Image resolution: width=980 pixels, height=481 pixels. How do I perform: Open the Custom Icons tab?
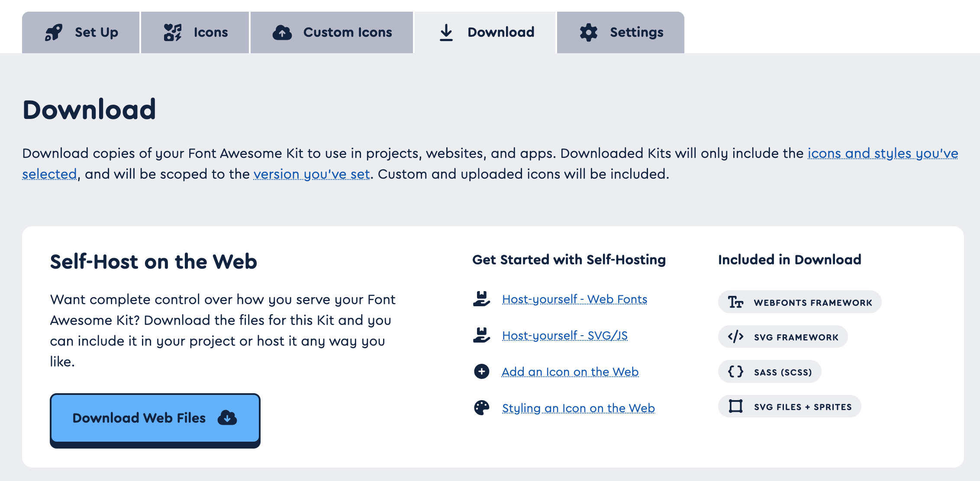[x=332, y=32]
